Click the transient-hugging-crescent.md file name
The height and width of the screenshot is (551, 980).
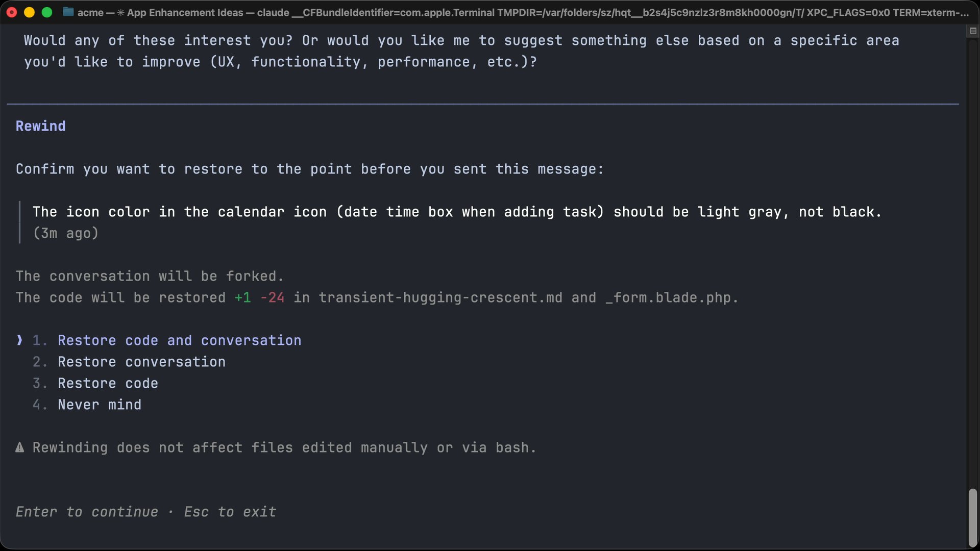tap(440, 297)
